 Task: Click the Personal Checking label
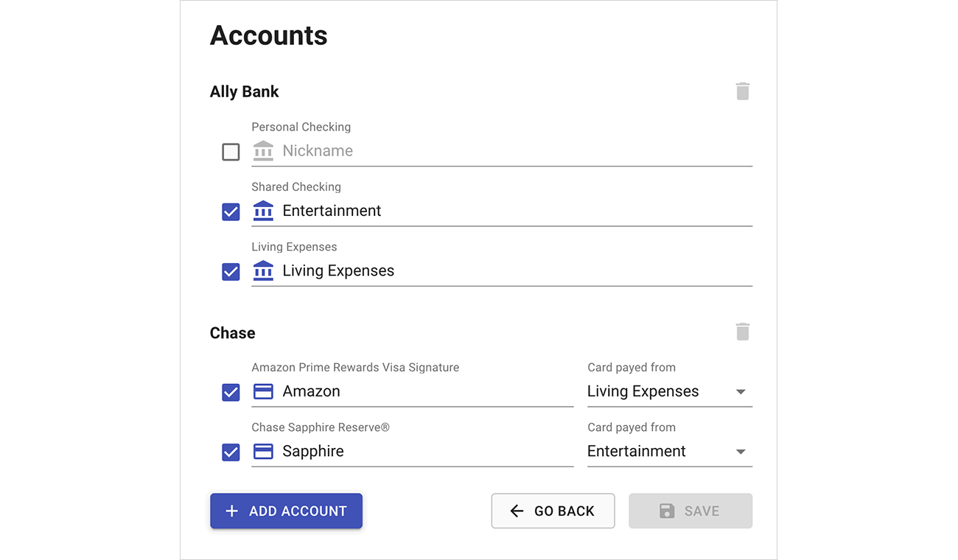coord(301,127)
